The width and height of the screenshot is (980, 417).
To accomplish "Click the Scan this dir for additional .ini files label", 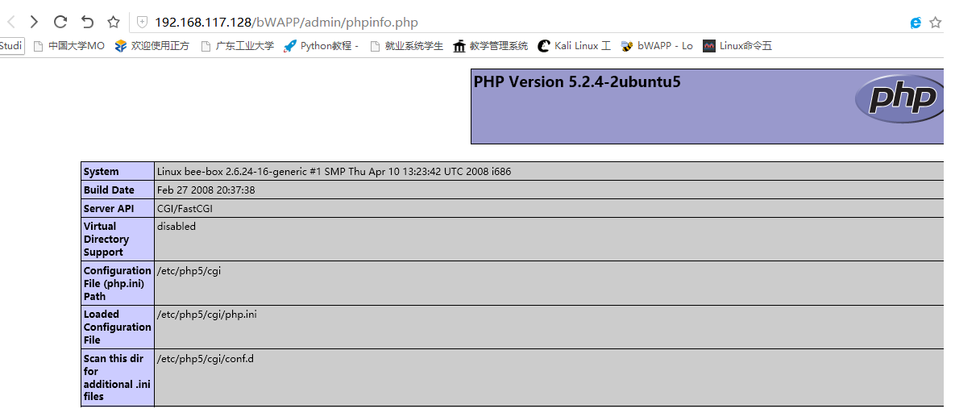I will click(118, 377).
